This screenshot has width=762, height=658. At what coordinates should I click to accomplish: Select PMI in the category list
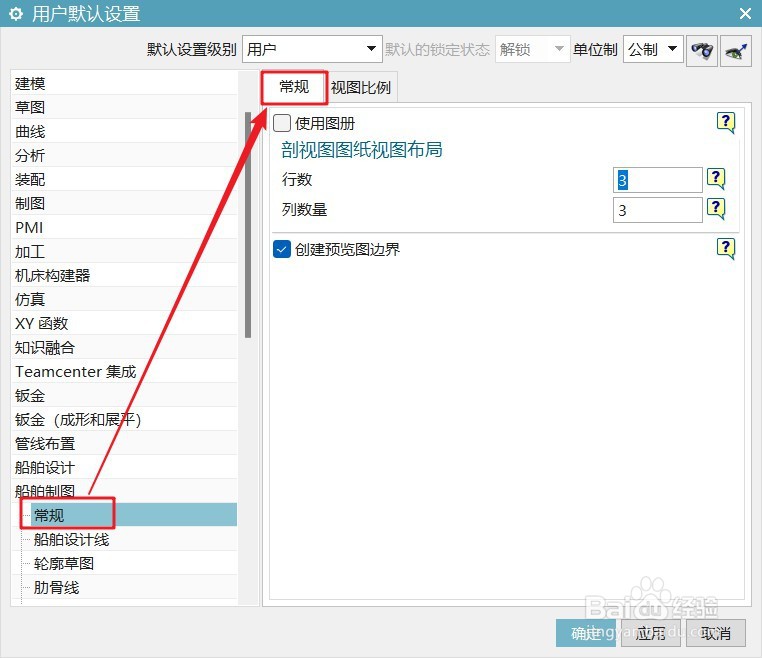click(x=124, y=228)
